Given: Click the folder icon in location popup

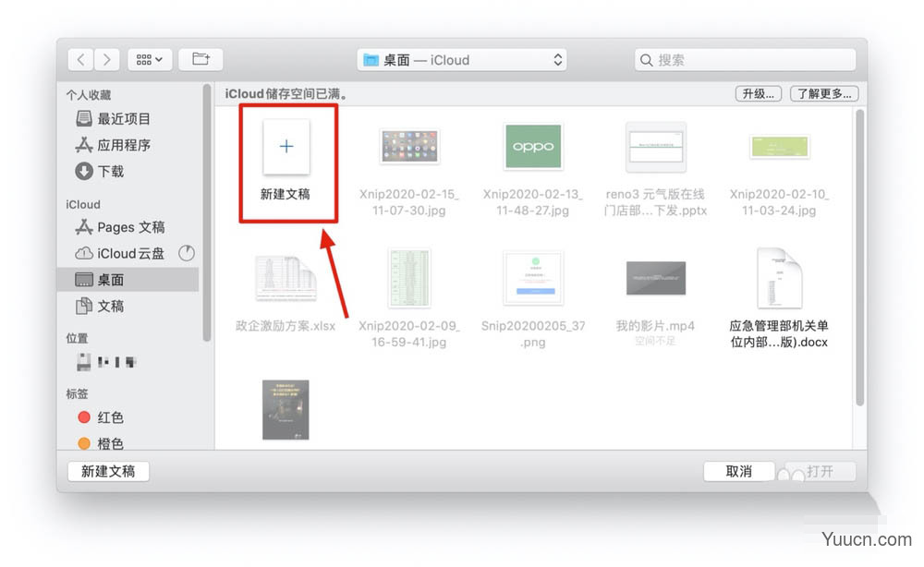Looking at the screenshot, I should click(371, 60).
